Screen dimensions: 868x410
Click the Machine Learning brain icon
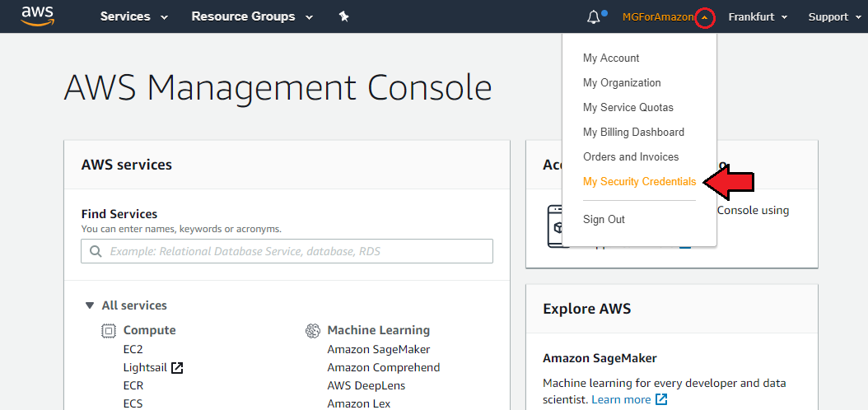pos(313,331)
